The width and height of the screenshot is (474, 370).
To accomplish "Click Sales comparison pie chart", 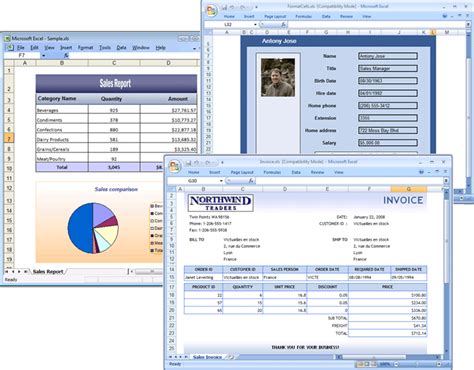I will pos(93,228).
